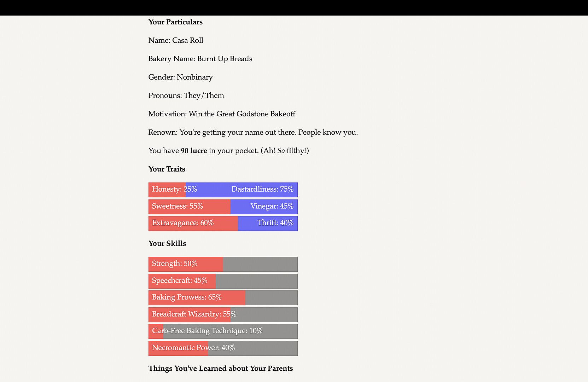The height and width of the screenshot is (382, 588).
Task: Click the Honesty versus Dastardliness trait bar
Action: pyautogui.click(x=223, y=190)
